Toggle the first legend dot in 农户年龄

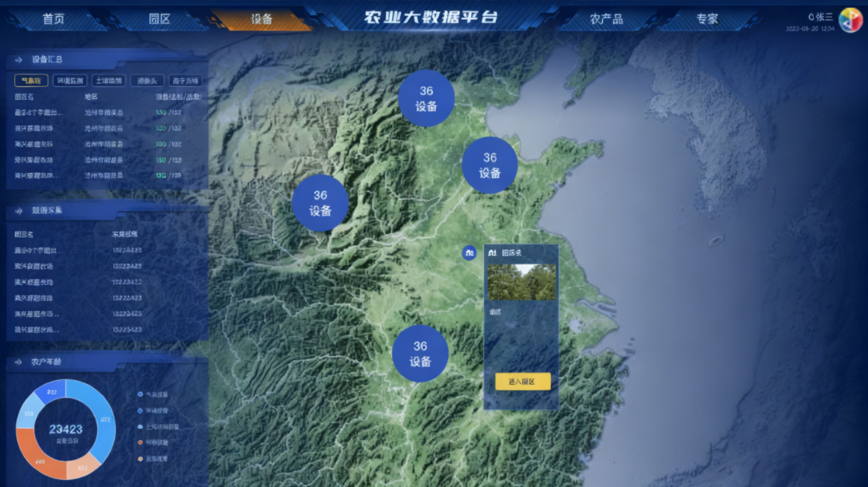(141, 394)
